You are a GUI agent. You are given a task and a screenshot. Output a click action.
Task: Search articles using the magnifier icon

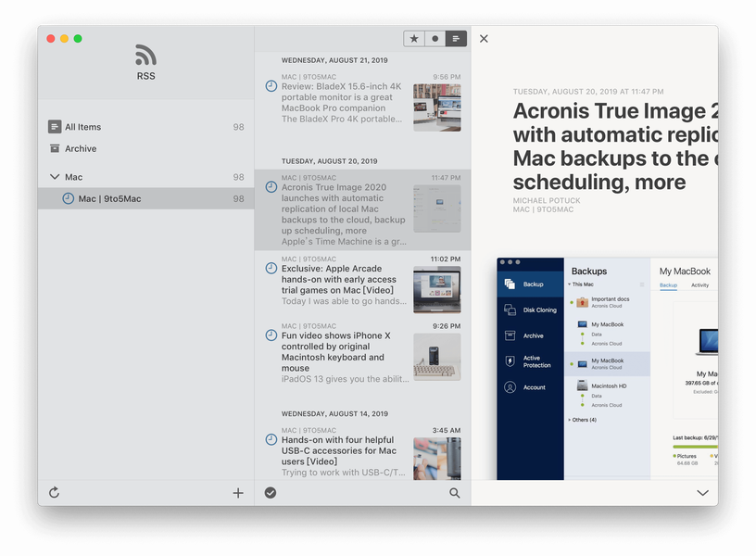tap(455, 493)
